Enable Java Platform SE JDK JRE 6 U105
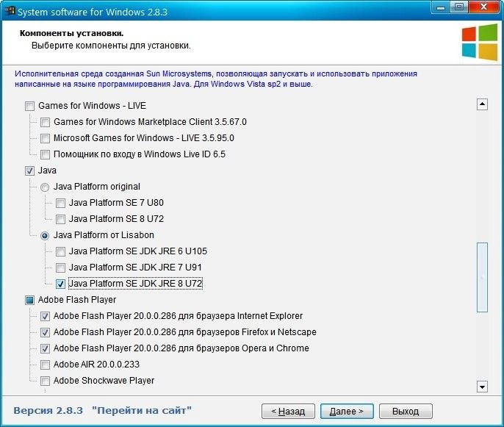The width and height of the screenshot is (504, 427). click(x=60, y=252)
